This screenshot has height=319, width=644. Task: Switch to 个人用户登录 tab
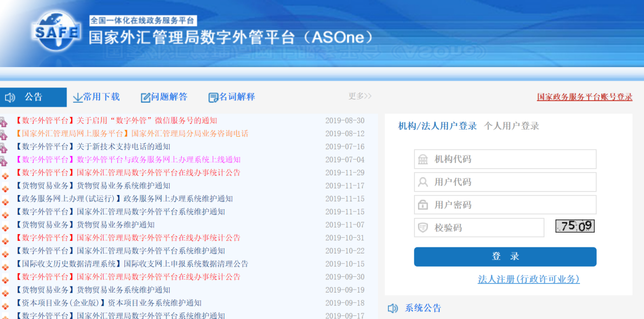click(x=511, y=126)
